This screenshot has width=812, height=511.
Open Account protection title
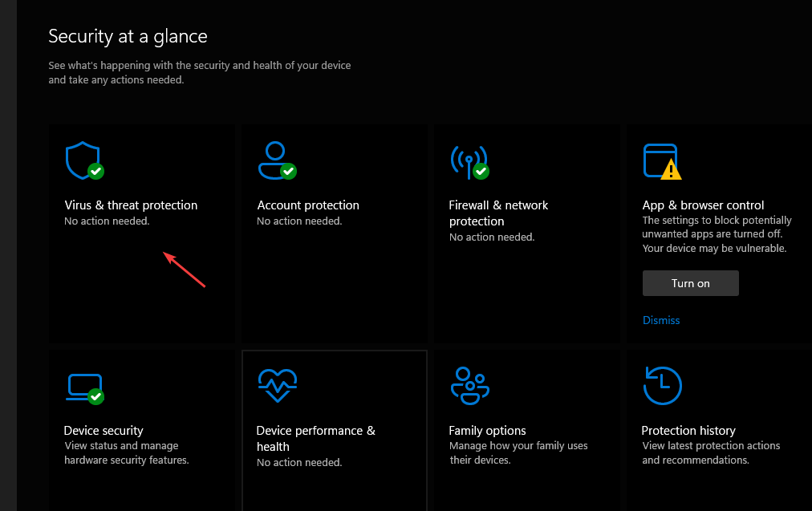(x=308, y=205)
